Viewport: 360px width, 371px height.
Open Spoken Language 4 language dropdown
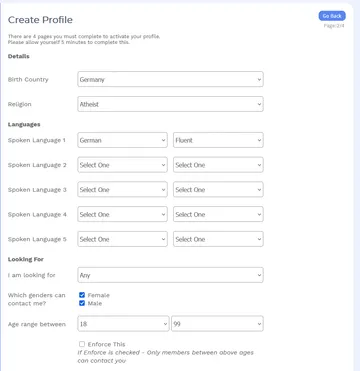click(122, 214)
